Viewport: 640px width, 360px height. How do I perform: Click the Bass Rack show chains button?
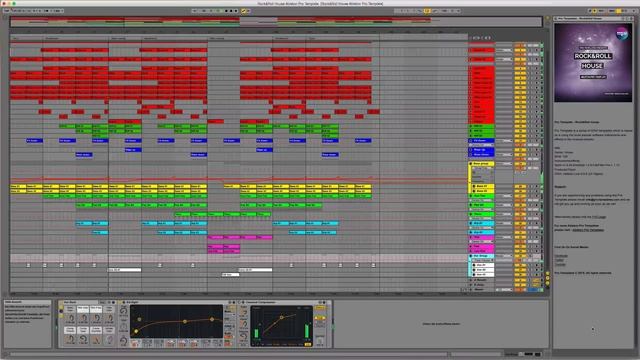(x=61, y=311)
